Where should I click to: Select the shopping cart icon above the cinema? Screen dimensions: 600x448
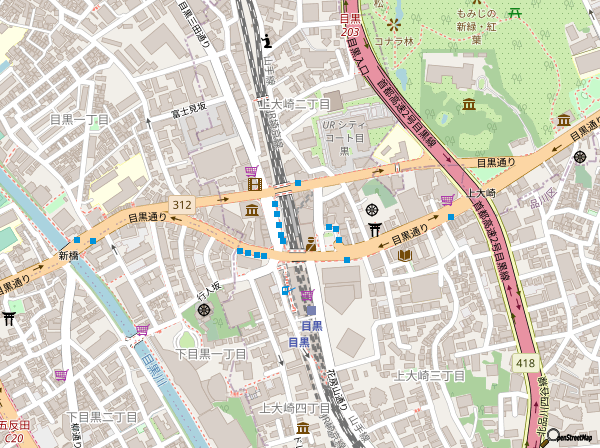(252, 171)
